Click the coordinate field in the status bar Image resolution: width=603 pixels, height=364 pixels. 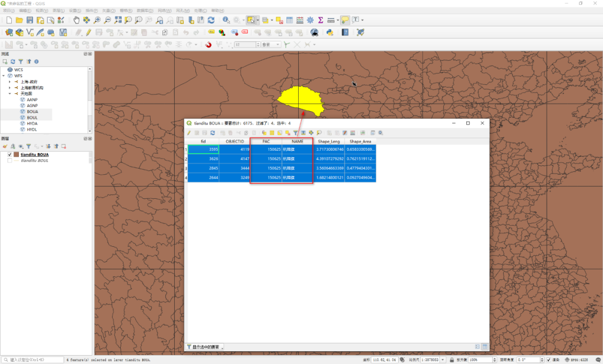pyautogui.click(x=384, y=360)
